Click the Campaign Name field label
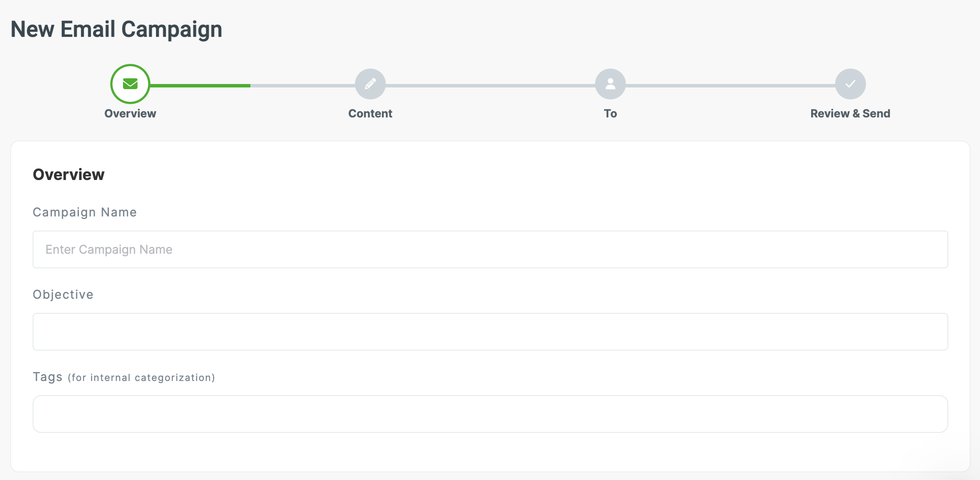This screenshot has width=980, height=480. pyautogui.click(x=85, y=212)
